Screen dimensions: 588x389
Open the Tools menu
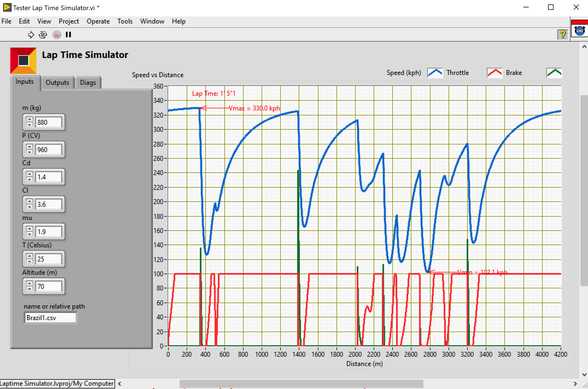125,21
